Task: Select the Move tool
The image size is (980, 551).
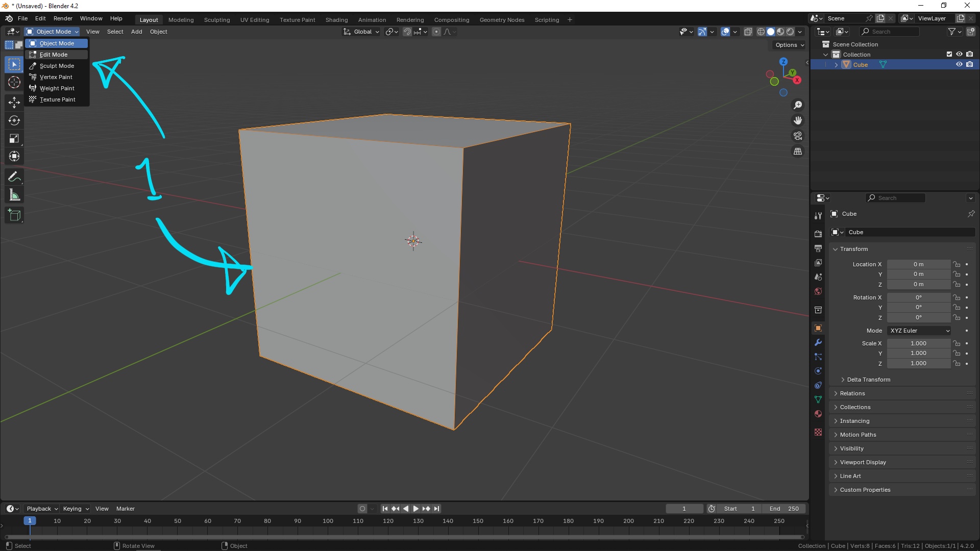Action: [14, 103]
